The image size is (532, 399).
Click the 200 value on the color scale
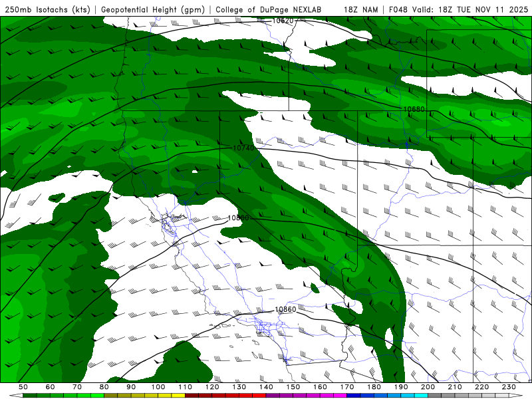[x=428, y=387]
